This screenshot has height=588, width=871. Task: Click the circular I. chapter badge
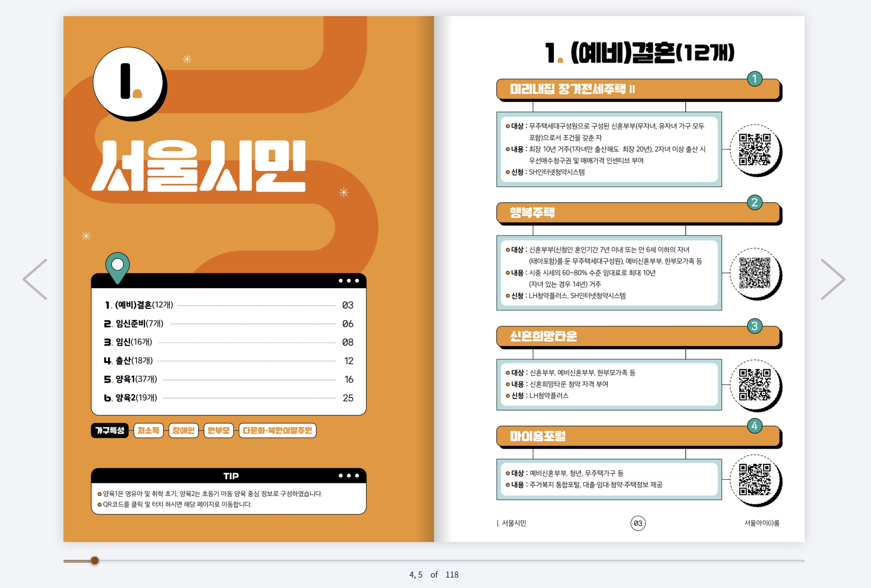[x=128, y=82]
